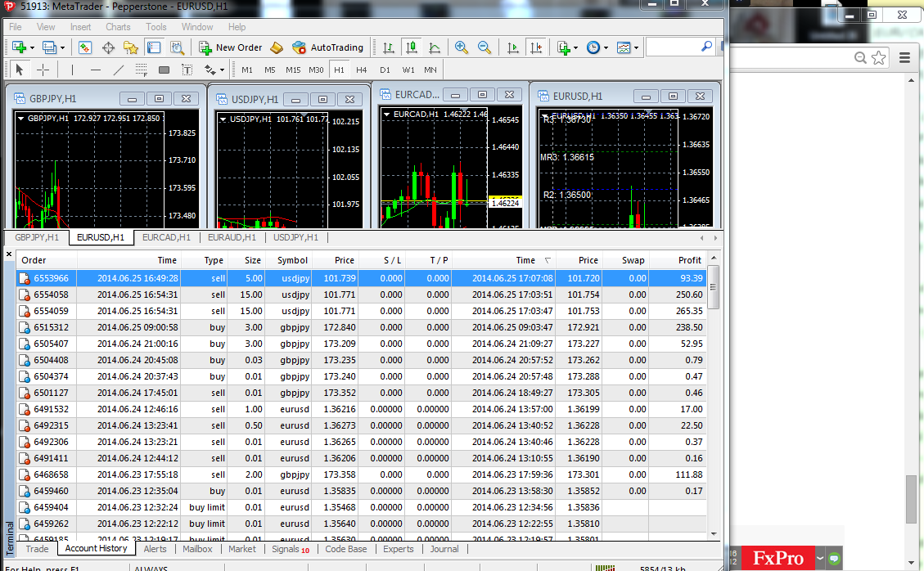Viewport: 924px width, 571px height.
Task: Select the vertical line drawing tool
Action: tap(73, 70)
